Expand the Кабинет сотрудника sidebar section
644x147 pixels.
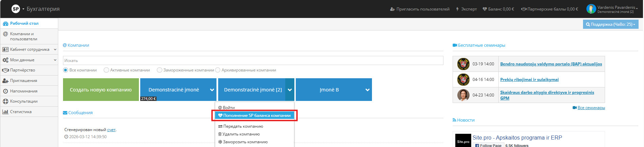click(x=29, y=49)
